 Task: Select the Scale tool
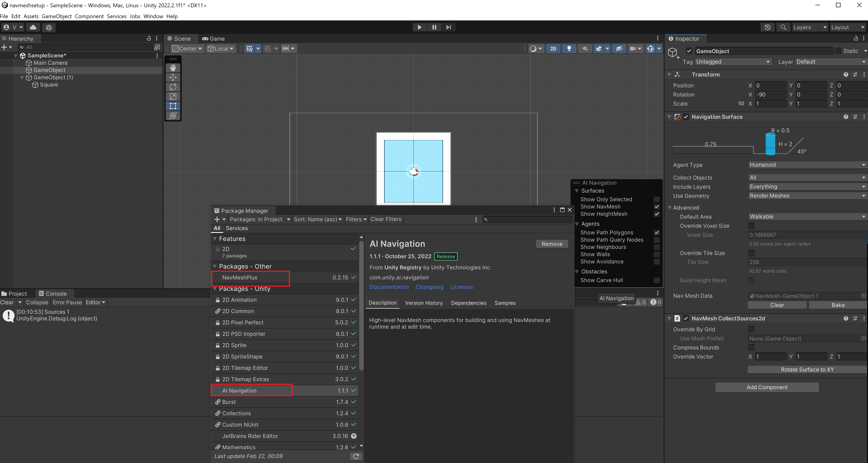coord(173,96)
